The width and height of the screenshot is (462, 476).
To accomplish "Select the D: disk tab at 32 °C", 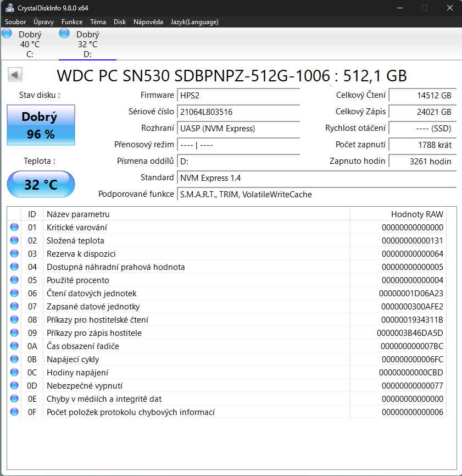I will click(x=87, y=44).
